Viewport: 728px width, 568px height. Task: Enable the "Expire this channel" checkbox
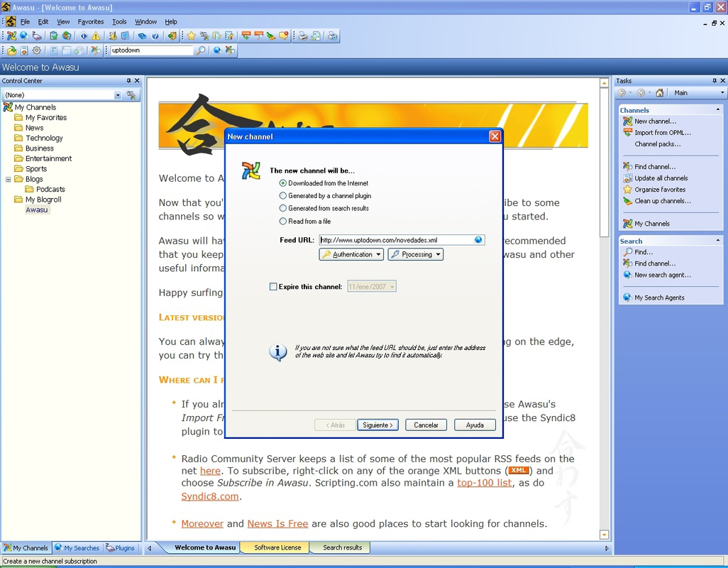273,287
